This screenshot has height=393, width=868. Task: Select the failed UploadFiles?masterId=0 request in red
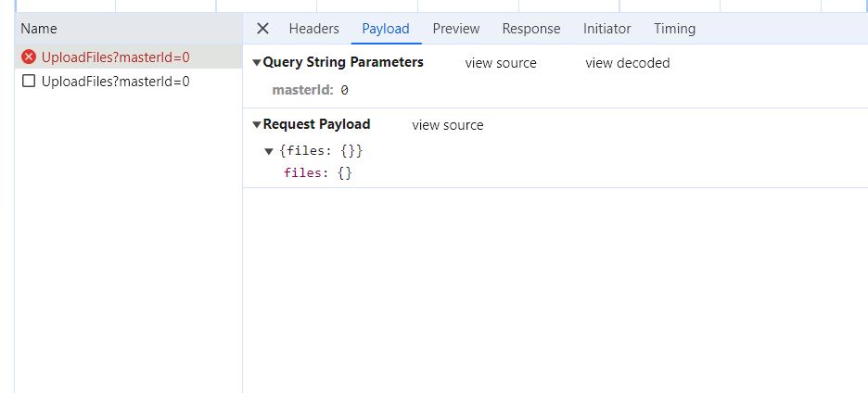115,57
